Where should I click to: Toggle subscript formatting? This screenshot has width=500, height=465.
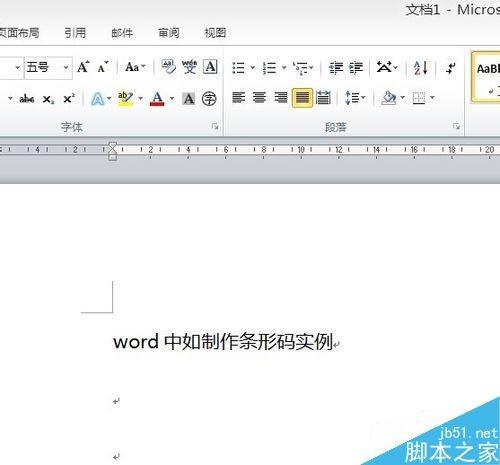tap(48, 99)
